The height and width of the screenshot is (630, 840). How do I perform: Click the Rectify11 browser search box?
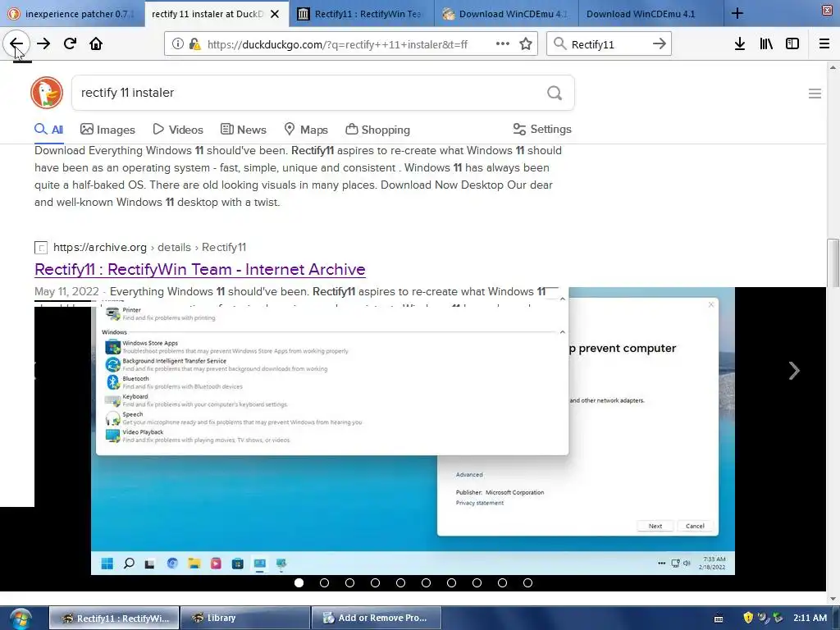tap(608, 44)
